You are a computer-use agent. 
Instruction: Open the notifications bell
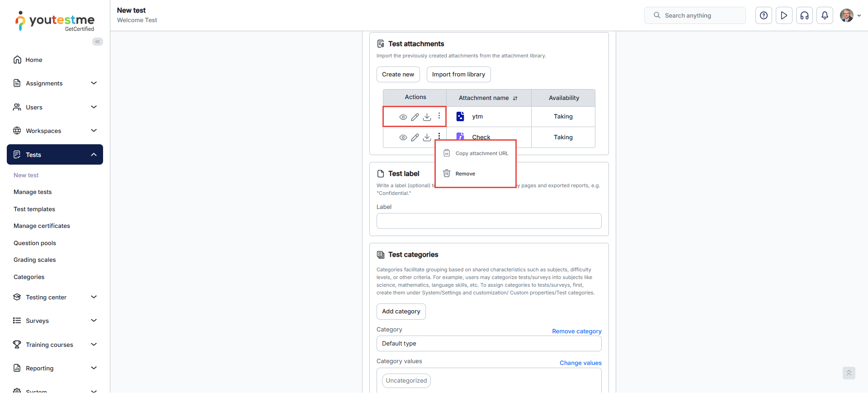pyautogui.click(x=825, y=15)
